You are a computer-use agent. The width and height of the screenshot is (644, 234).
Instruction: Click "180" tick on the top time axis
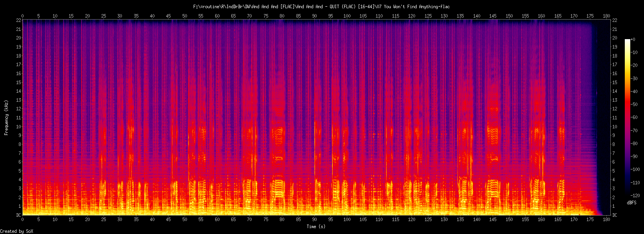[606, 16]
